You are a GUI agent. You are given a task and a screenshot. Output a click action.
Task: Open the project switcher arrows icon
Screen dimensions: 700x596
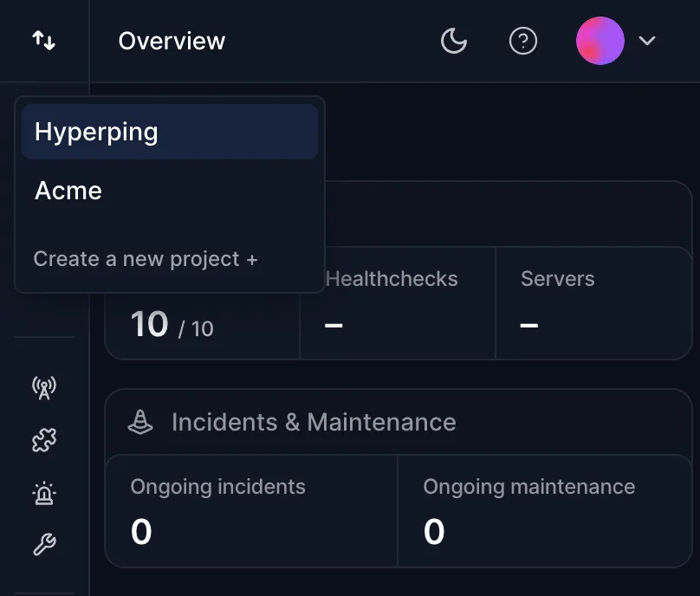click(43, 41)
